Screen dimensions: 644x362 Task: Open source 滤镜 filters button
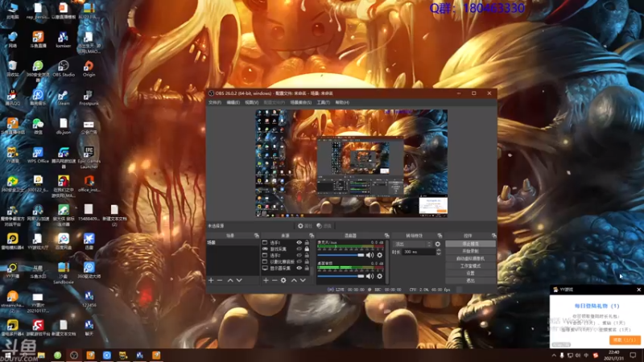(x=324, y=226)
